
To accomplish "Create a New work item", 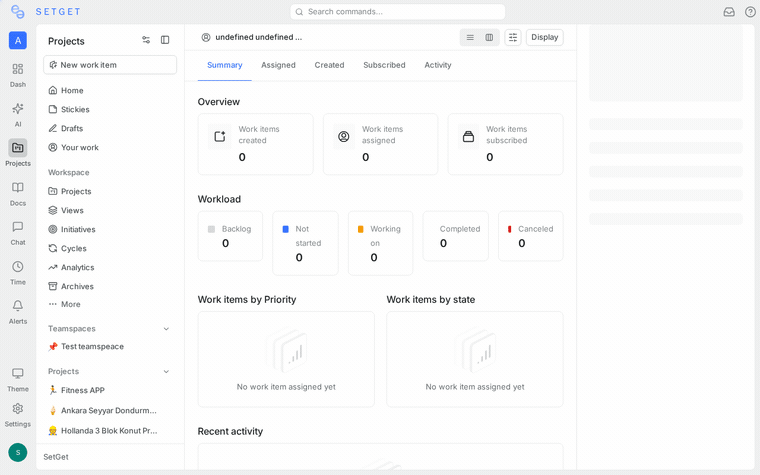I will click(110, 65).
